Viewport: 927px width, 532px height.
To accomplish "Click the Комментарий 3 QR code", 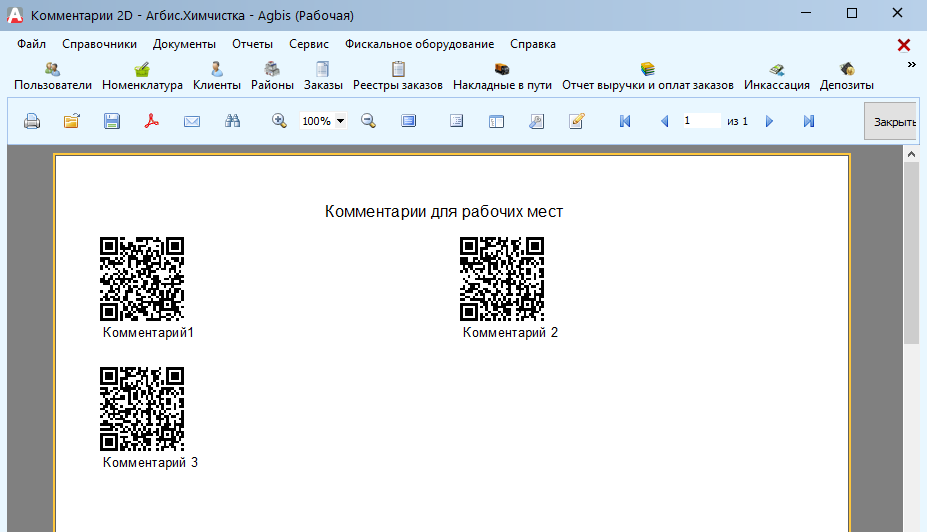I will click(x=142, y=409).
